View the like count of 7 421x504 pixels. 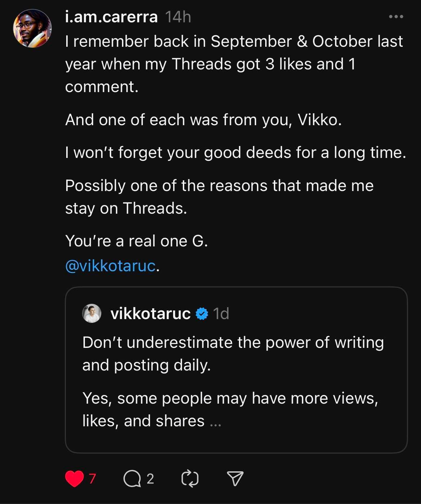coord(92,479)
